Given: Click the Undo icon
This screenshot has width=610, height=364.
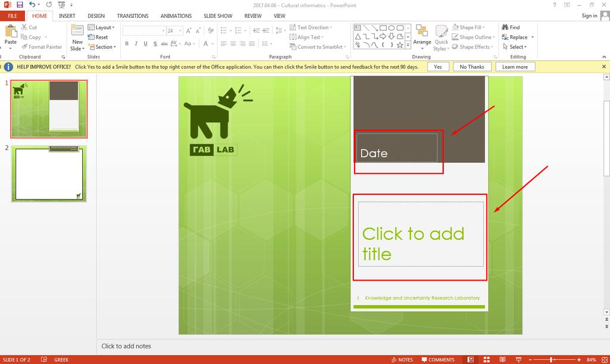Looking at the screenshot, I should tap(32, 5).
